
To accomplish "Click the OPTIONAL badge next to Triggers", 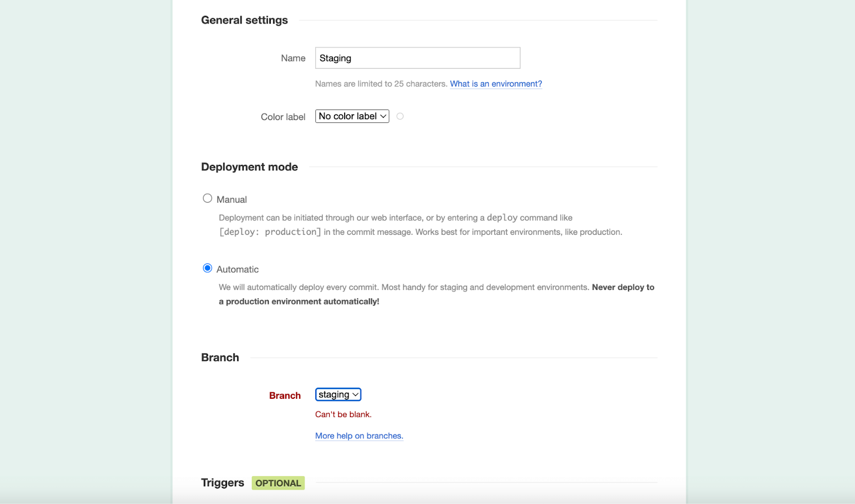I will 278,483.
